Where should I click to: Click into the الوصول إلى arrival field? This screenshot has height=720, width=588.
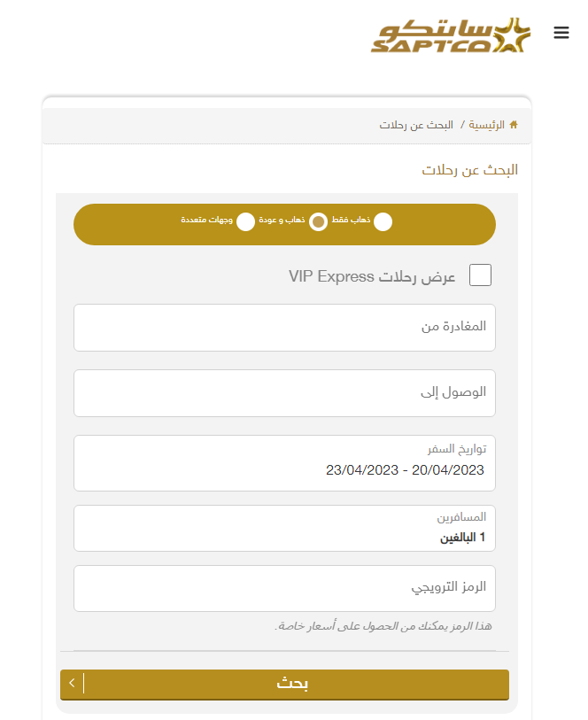click(x=284, y=392)
